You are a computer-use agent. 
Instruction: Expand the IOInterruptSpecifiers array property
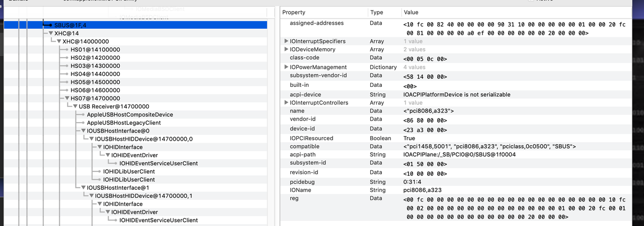[286, 41]
